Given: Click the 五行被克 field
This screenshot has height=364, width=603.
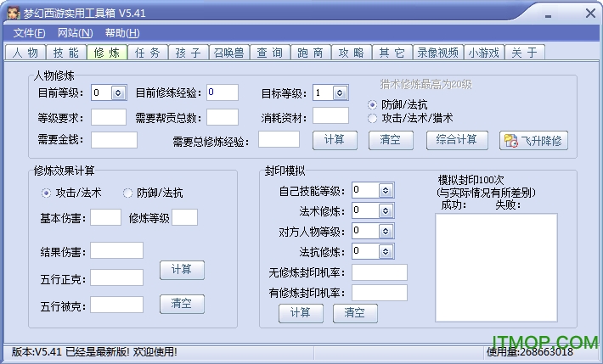Looking at the screenshot, I should [x=117, y=305].
